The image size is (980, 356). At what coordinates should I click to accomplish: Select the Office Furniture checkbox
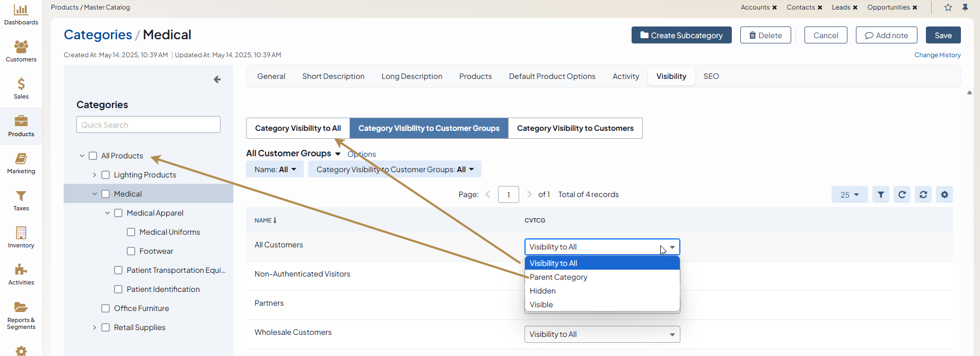106,308
